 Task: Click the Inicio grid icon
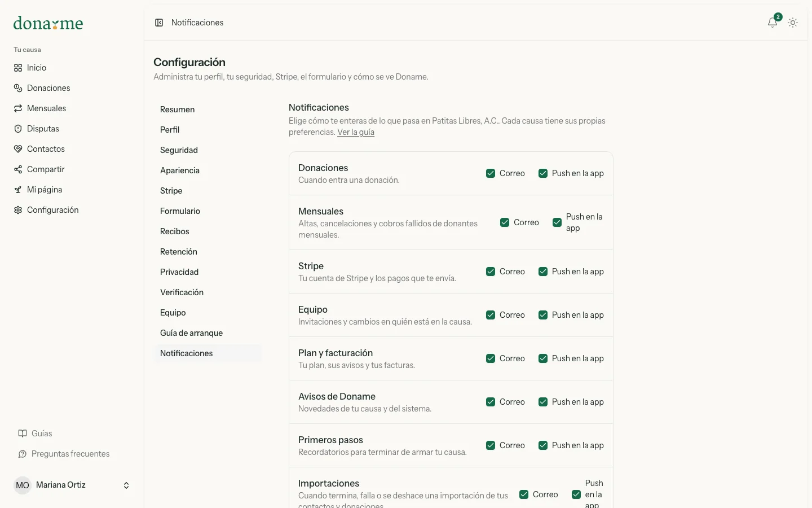click(18, 68)
